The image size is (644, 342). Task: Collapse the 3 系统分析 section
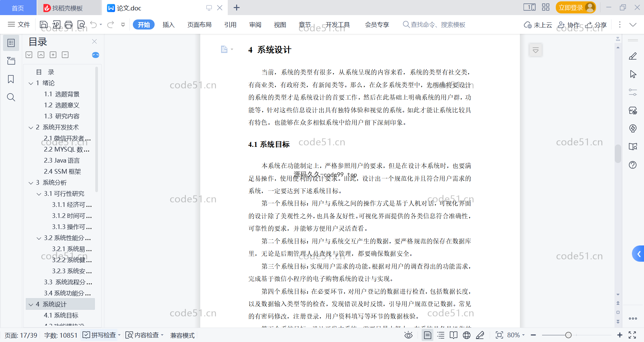point(31,183)
